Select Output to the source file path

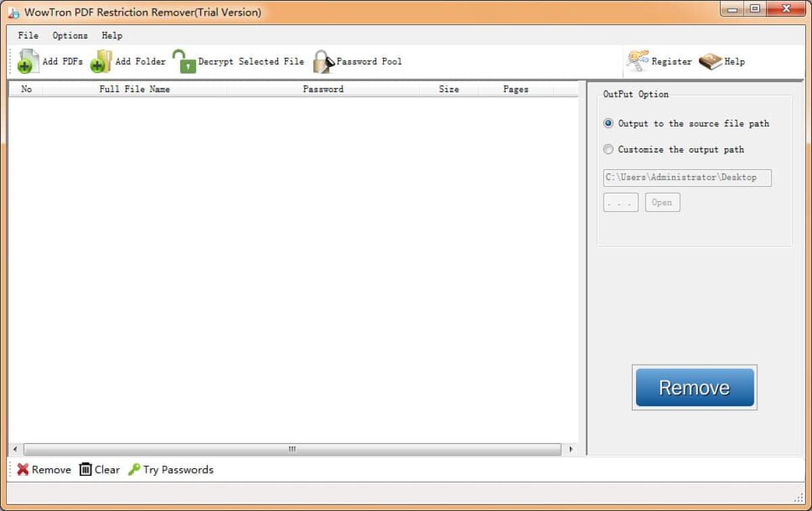click(608, 123)
